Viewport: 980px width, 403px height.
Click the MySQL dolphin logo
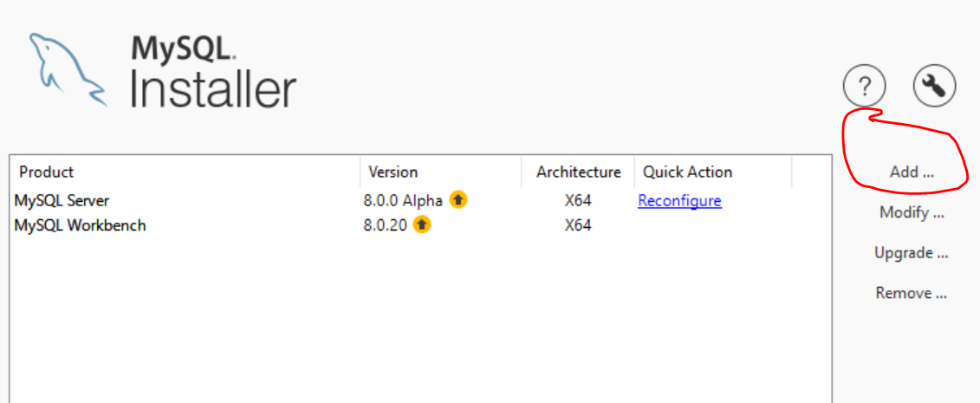tap(68, 68)
